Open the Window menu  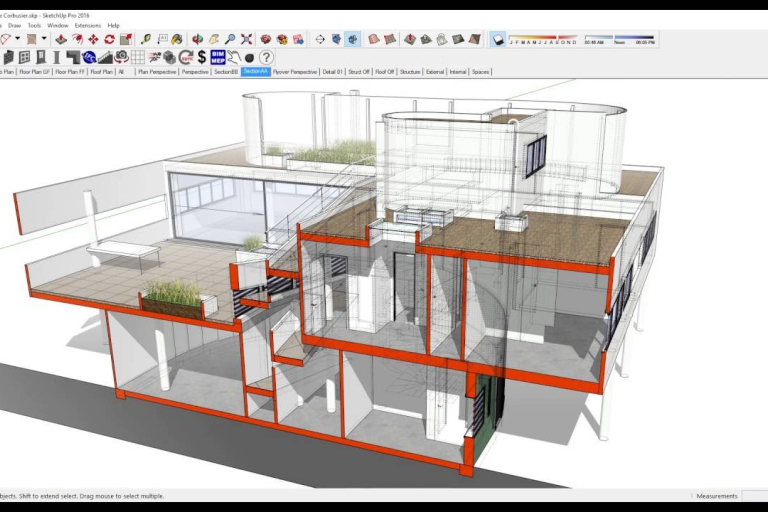[58, 25]
